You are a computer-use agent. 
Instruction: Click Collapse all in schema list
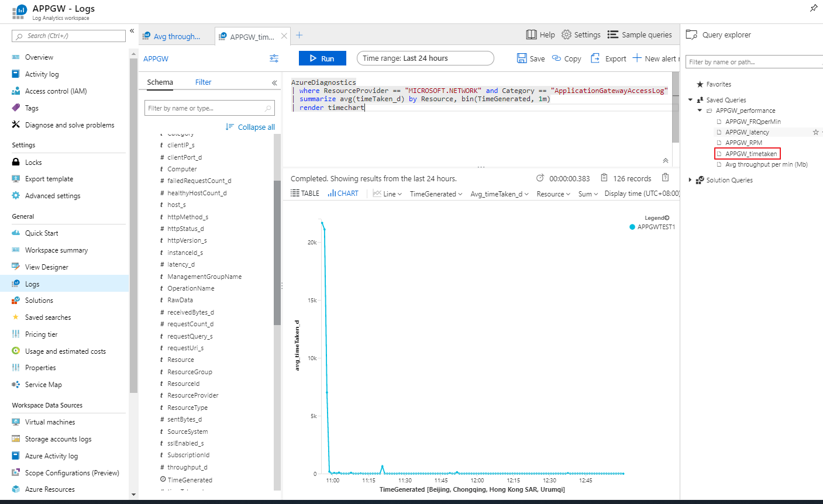[x=250, y=127]
